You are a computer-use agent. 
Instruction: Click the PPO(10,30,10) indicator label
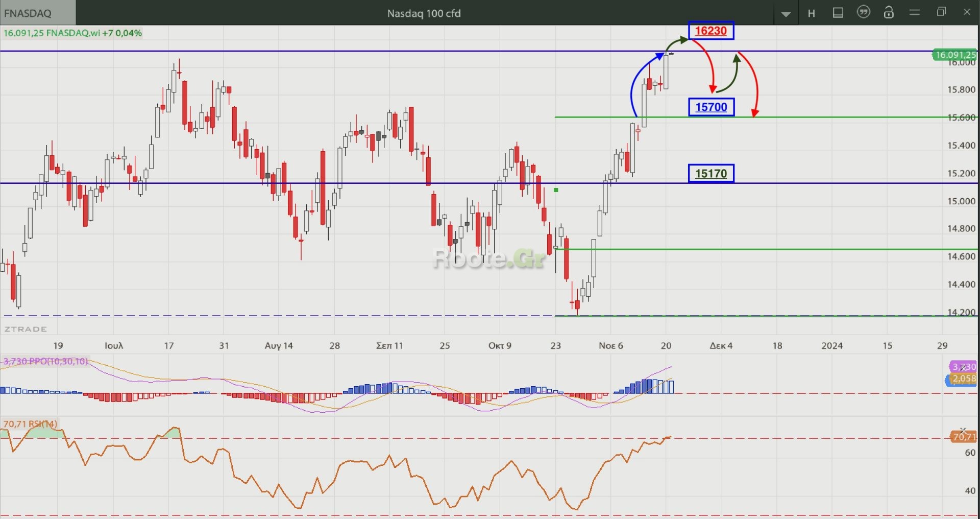pos(46,361)
